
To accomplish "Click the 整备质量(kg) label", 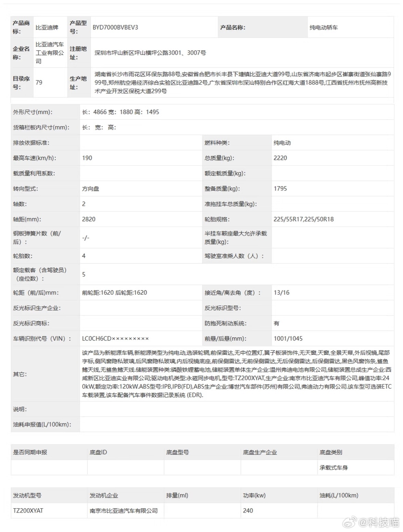I will (x=222, y=189).
